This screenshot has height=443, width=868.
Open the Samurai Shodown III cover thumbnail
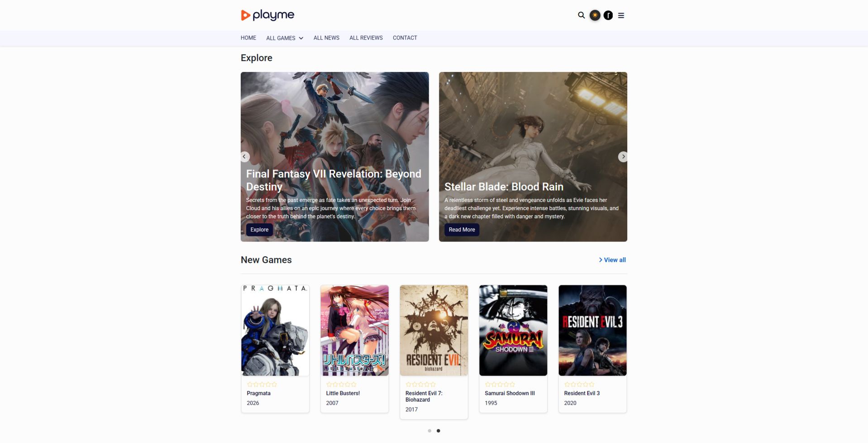pyautogui.click(x=513, y=330)
